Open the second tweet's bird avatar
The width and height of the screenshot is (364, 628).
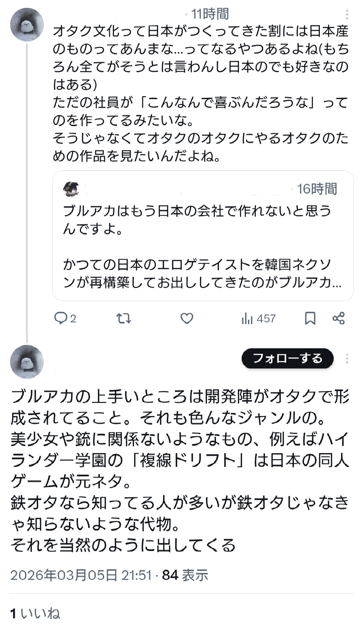point(27,362)
